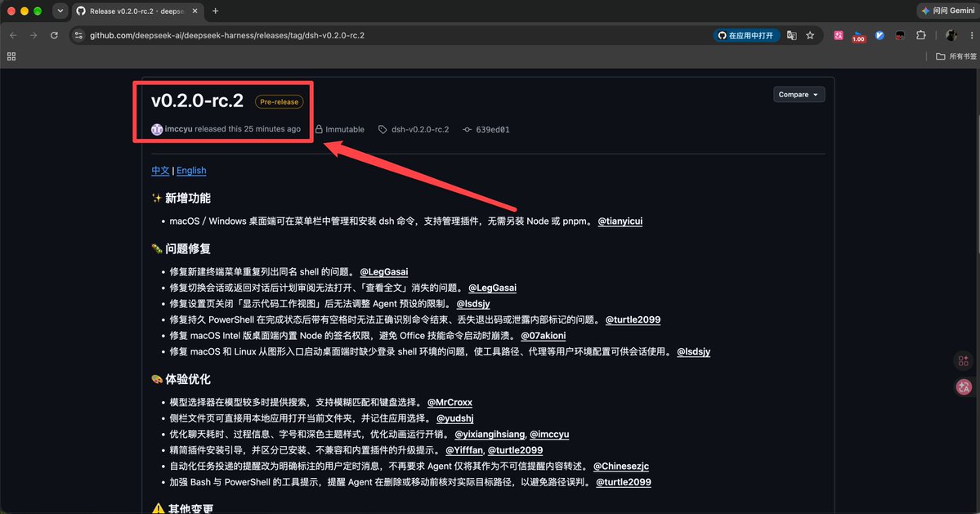Click the browser forward arrow
Viewport: 980px width, 514px height.
(34, 36)
